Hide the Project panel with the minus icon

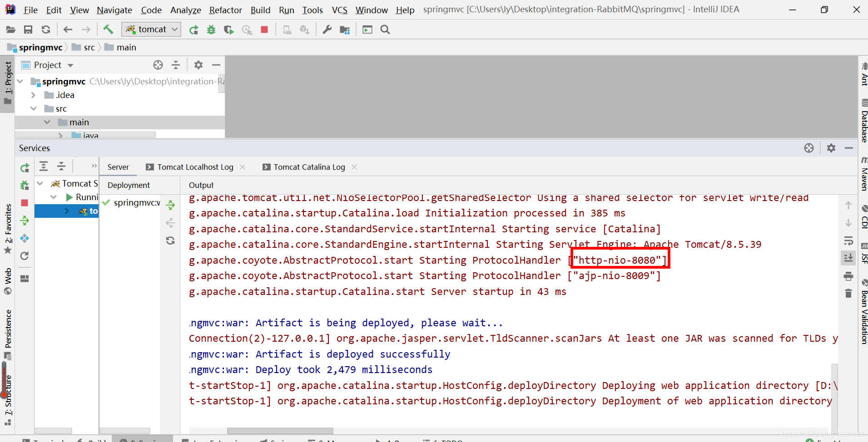pos(216,65)
